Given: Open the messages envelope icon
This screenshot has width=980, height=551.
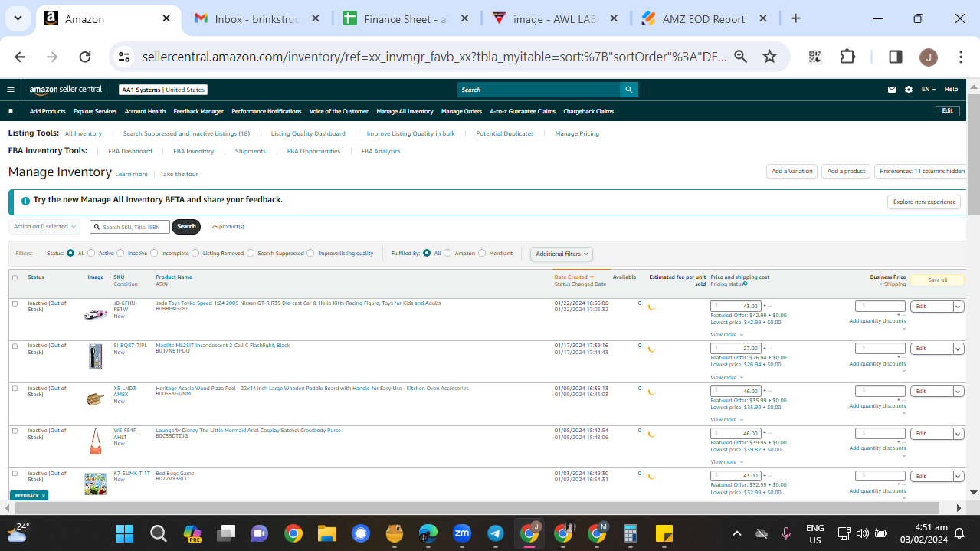Looking at the screenshot, I should (892, 90).
